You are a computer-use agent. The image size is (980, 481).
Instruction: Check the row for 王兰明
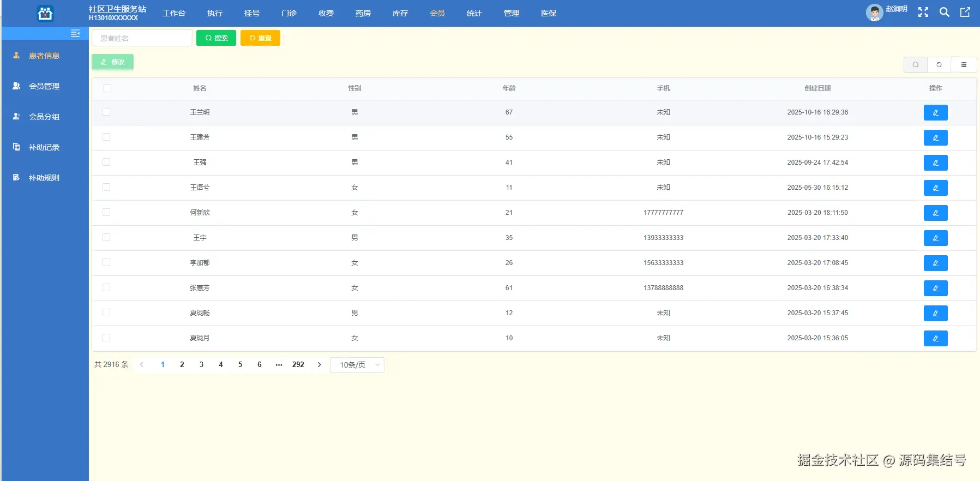pyautogui.click(x=106, y=112)
